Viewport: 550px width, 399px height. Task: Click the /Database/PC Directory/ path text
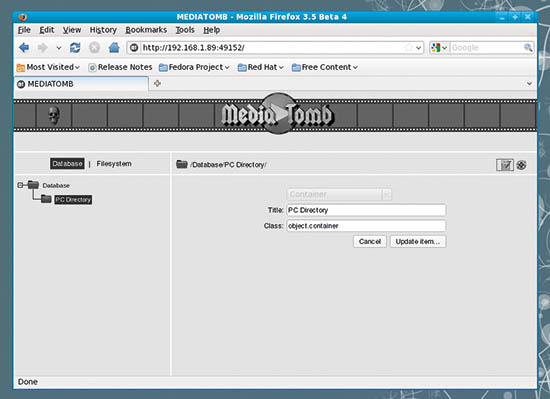[x=228, y=164]
